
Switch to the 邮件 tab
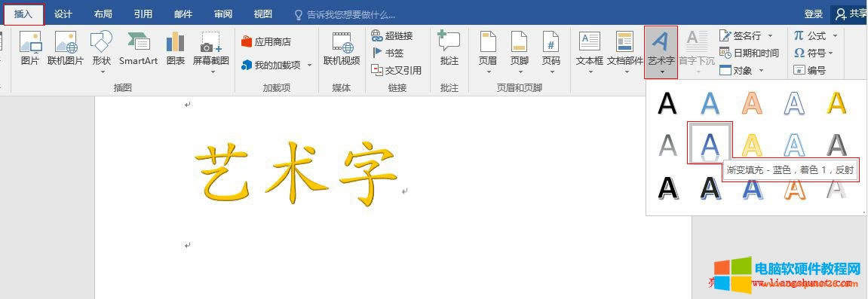click(183, 14)
